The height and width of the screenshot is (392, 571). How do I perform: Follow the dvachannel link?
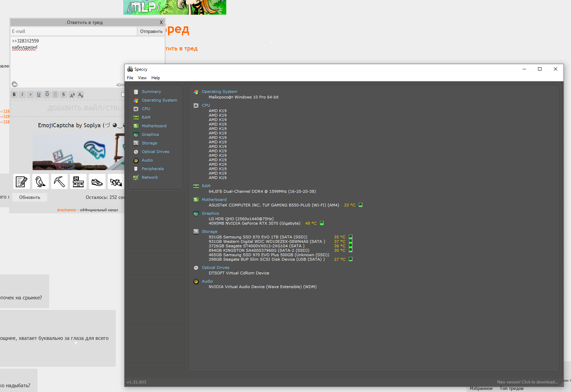click(67, 210)
